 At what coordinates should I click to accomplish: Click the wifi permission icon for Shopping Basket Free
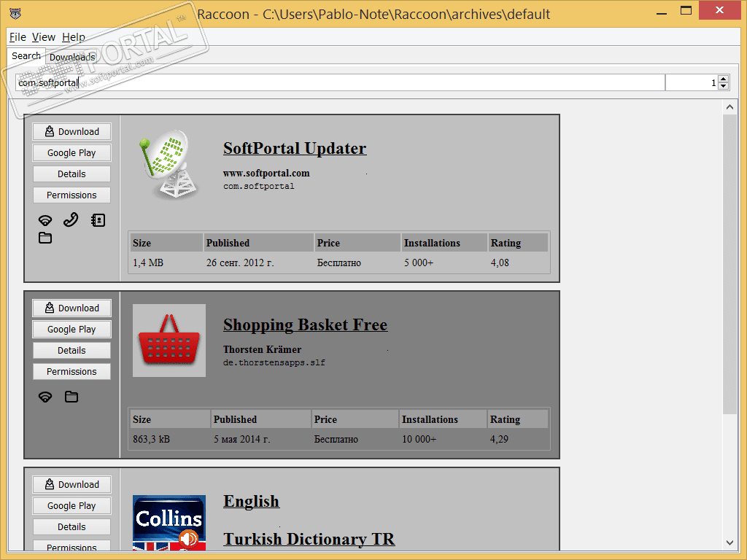tap(45, 397)
